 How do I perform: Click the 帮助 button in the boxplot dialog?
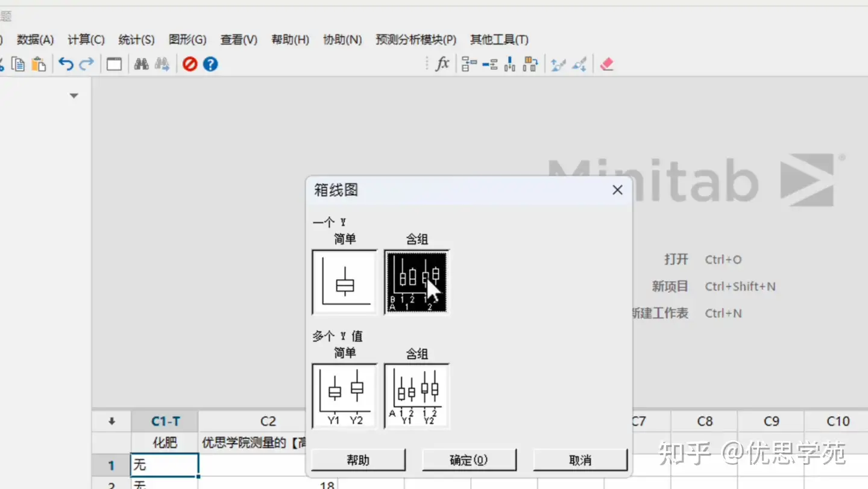point(358,459)
